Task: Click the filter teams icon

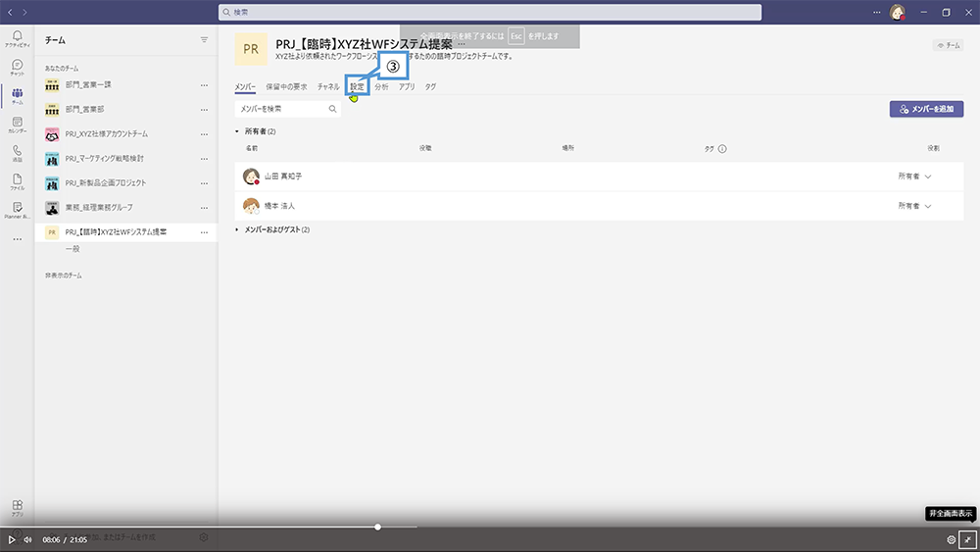Action: pos(204,40)
